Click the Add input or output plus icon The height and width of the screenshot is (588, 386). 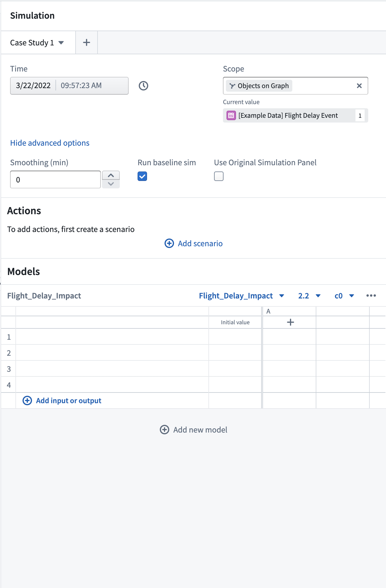click(x=27, y=401)
